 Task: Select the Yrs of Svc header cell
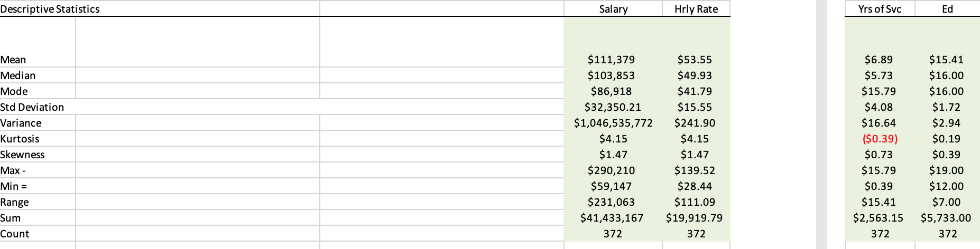point(880,9)
